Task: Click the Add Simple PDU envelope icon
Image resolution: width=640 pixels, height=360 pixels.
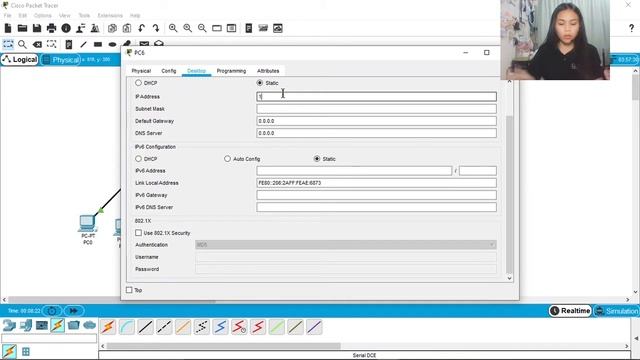Action: pos(144,44)
